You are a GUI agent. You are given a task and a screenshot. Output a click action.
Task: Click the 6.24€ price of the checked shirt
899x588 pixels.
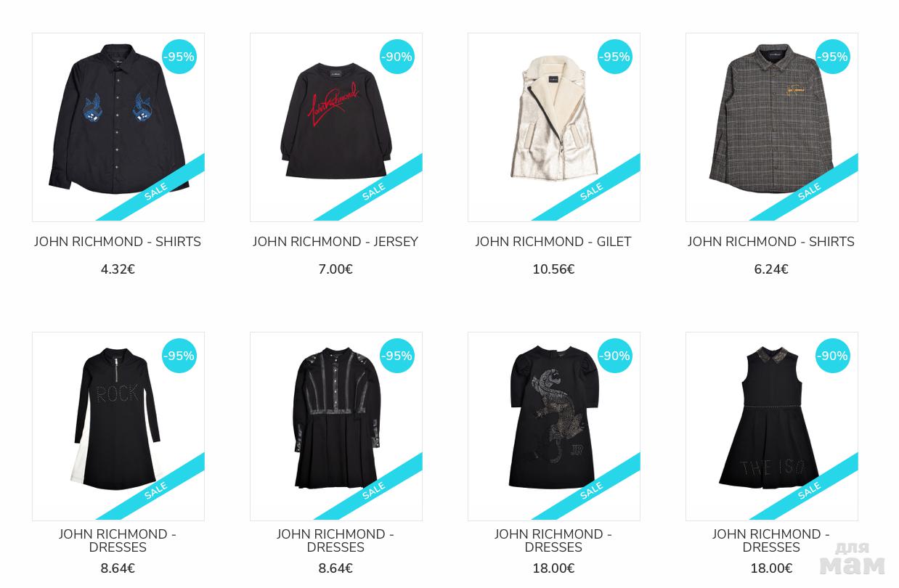tap(771, 269)
